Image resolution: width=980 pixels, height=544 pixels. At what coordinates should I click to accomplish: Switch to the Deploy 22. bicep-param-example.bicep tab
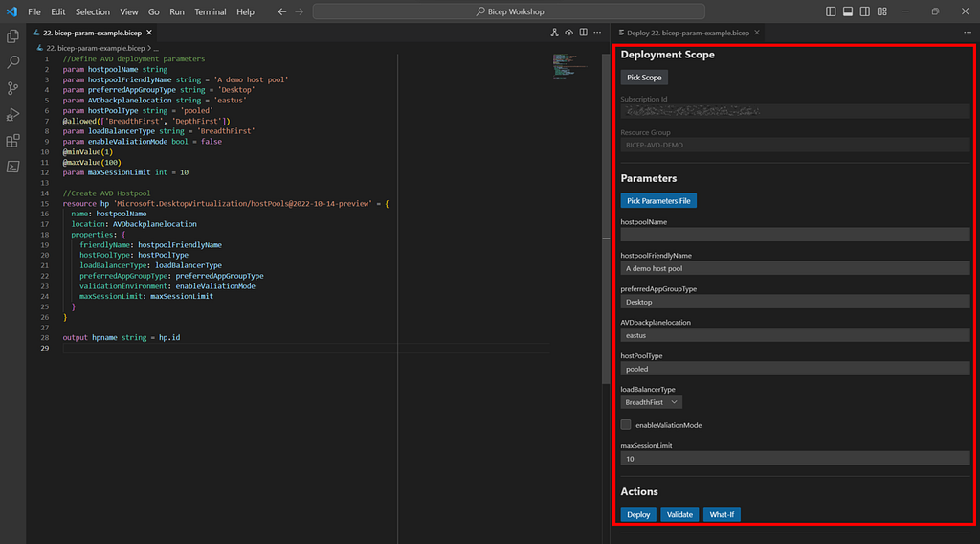tap(687, 33)
